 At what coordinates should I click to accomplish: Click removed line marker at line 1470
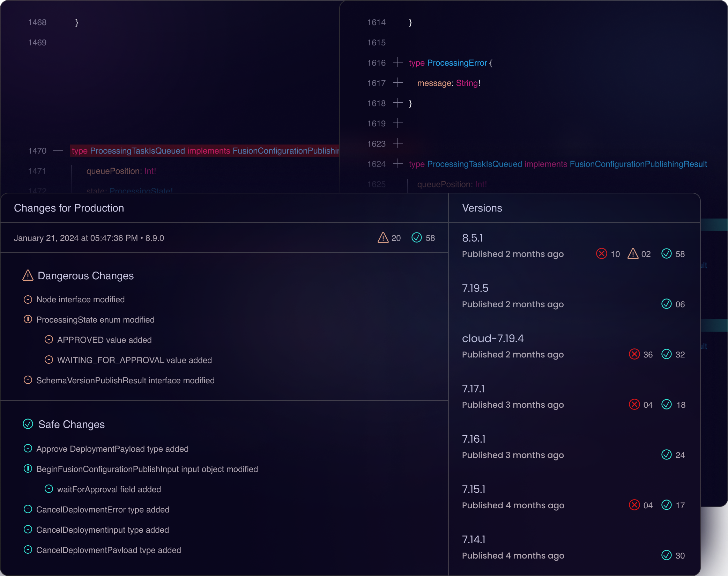click(58, 151)
